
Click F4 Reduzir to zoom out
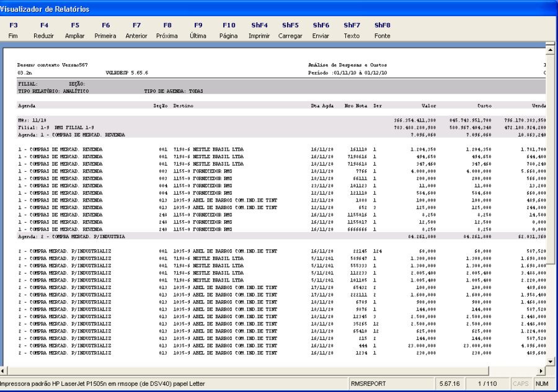pos(44,30)
